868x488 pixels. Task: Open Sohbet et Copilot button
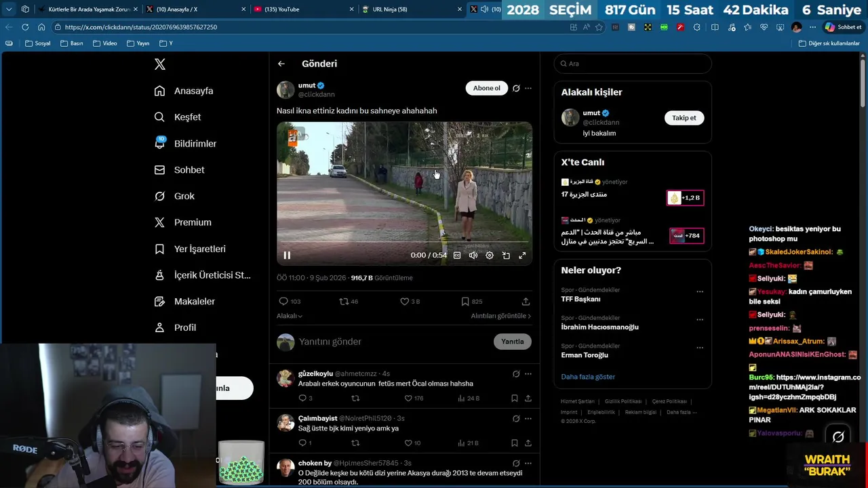pyautogui.click(x=843, y=27)
